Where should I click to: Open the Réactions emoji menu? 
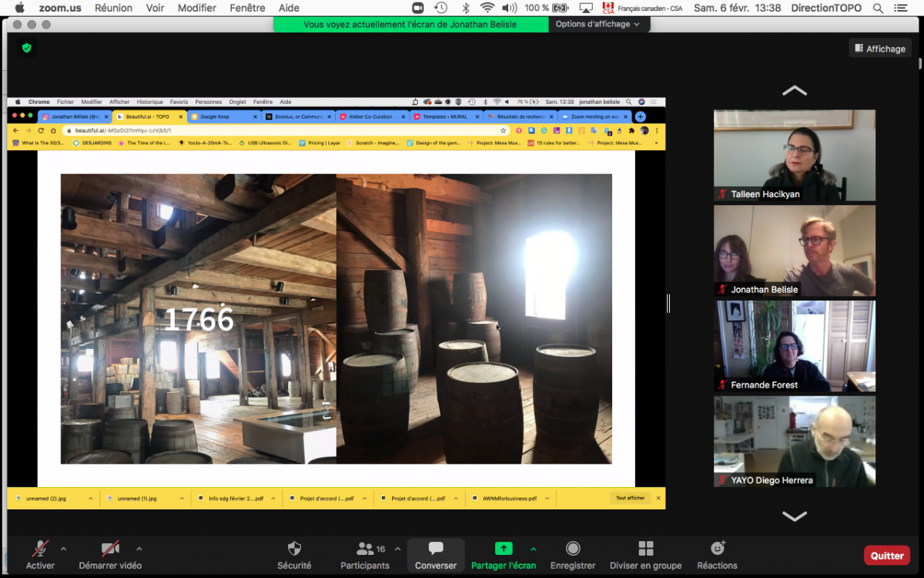click(x=717, y=549)
